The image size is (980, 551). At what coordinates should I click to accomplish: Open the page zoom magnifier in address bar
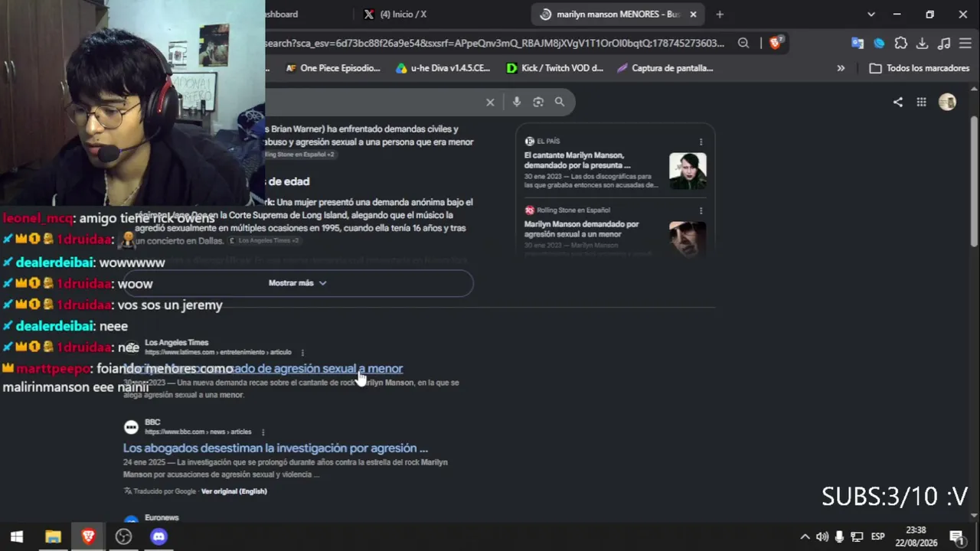743,43
